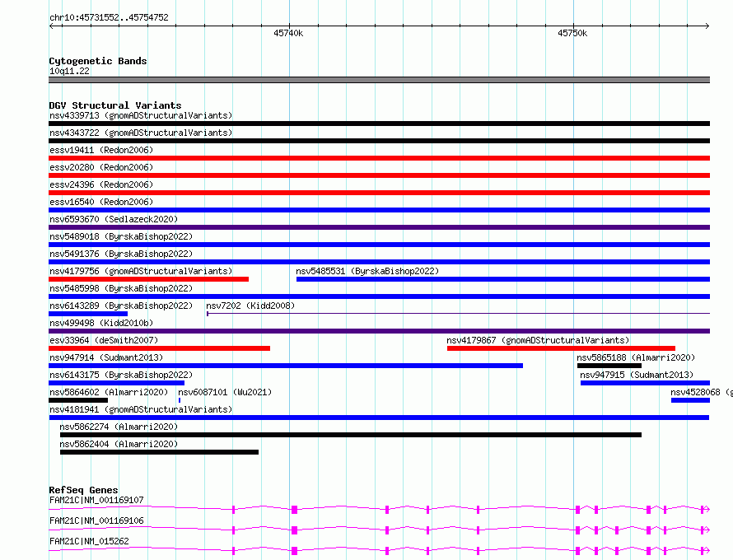Click the ruler's left end arrow
Viewport: 733px width, 560px height.
click(x=51, y=26)
